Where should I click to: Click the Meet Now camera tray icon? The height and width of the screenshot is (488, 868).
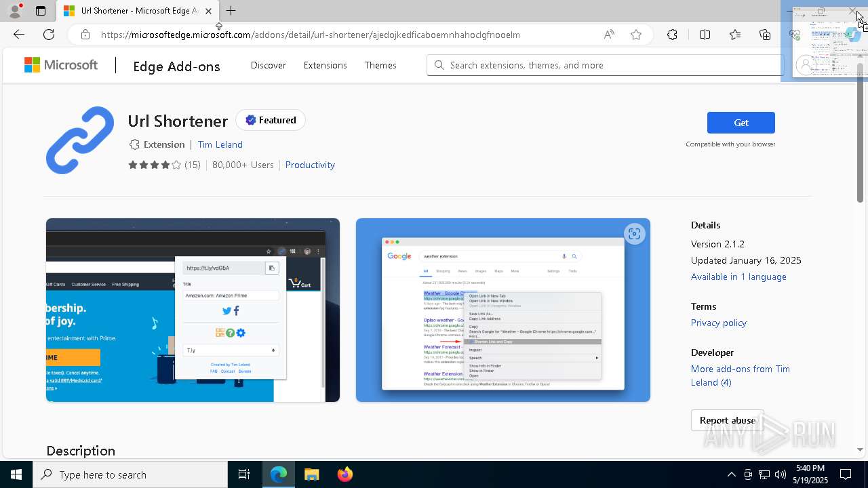pos(748,474)
